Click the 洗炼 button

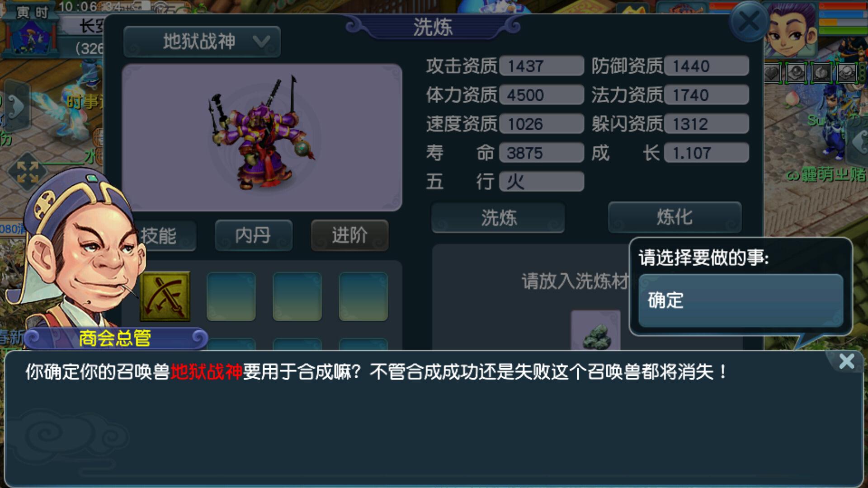pos(498,218)
